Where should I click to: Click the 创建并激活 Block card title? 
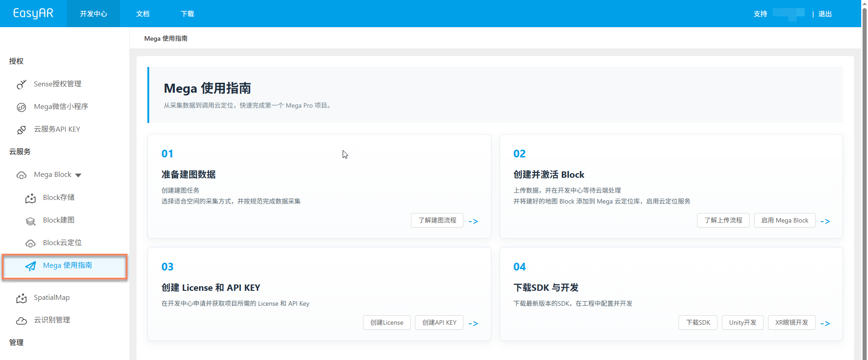coord(549,175)
